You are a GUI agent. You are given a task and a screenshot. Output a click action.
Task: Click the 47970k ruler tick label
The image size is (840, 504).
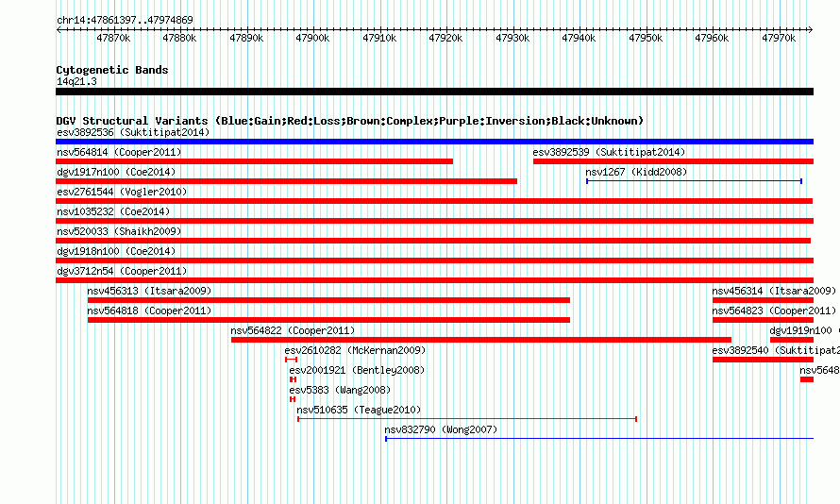pos(779,38)
